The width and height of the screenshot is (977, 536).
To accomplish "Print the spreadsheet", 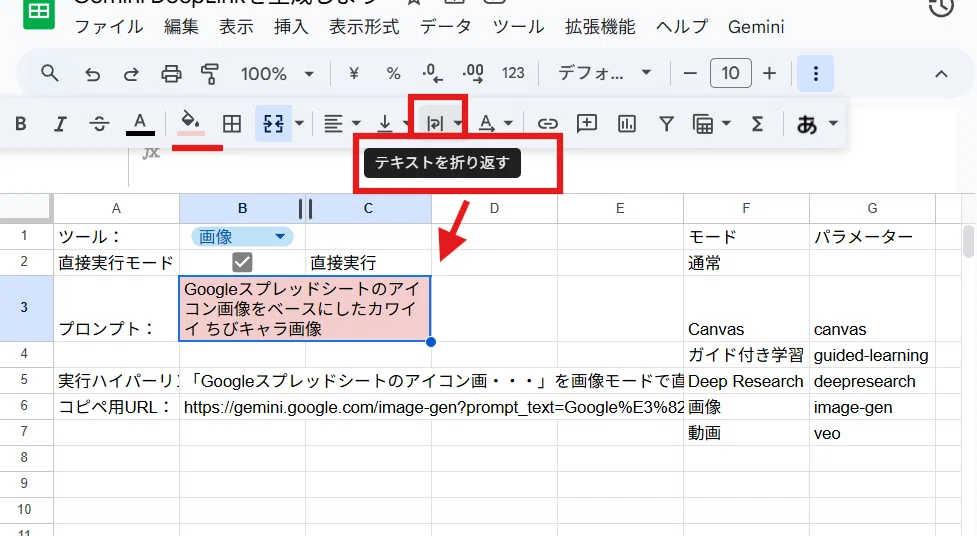I will click(171, 74).
